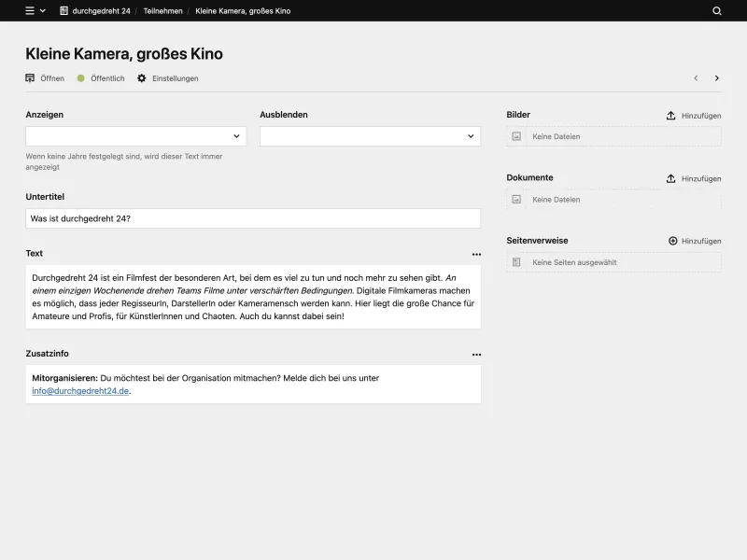Click the upload icon beside Dokumente
Image resolution: width=747 pixels, height=560 pixels.
pos(669,177)
